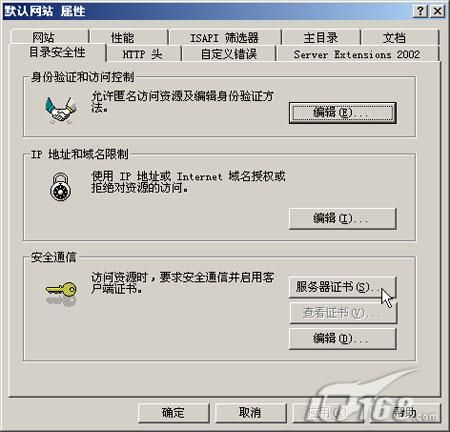Switch to the HTTP 头 tab

coord(143,54)
